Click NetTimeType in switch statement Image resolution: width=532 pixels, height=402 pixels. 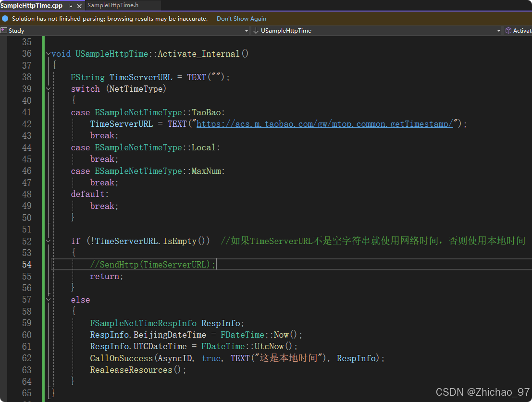tap(136, 89)
